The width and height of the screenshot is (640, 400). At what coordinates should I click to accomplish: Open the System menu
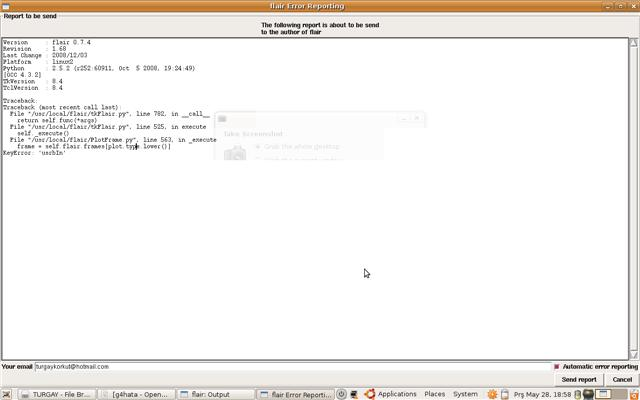pos(465,394)
